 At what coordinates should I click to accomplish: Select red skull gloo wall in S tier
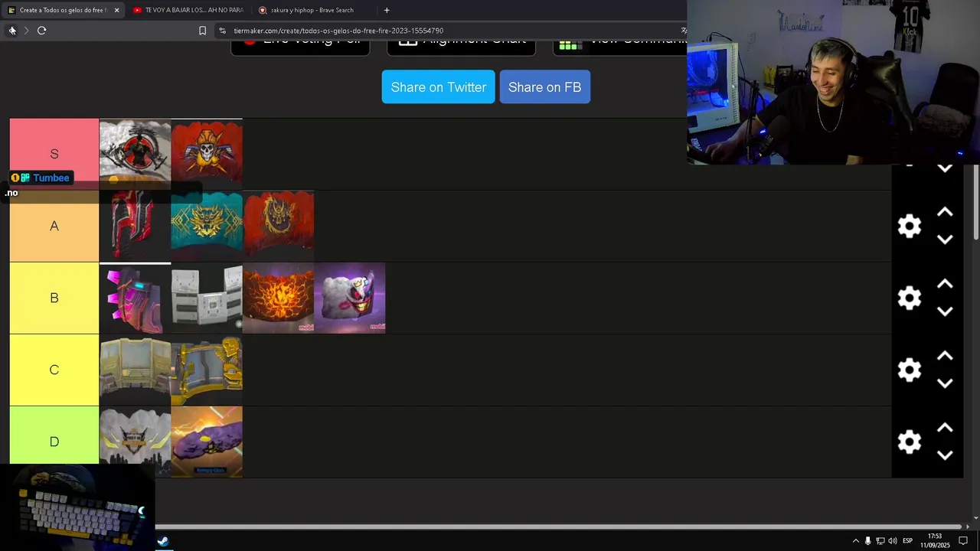coord(207,154)
